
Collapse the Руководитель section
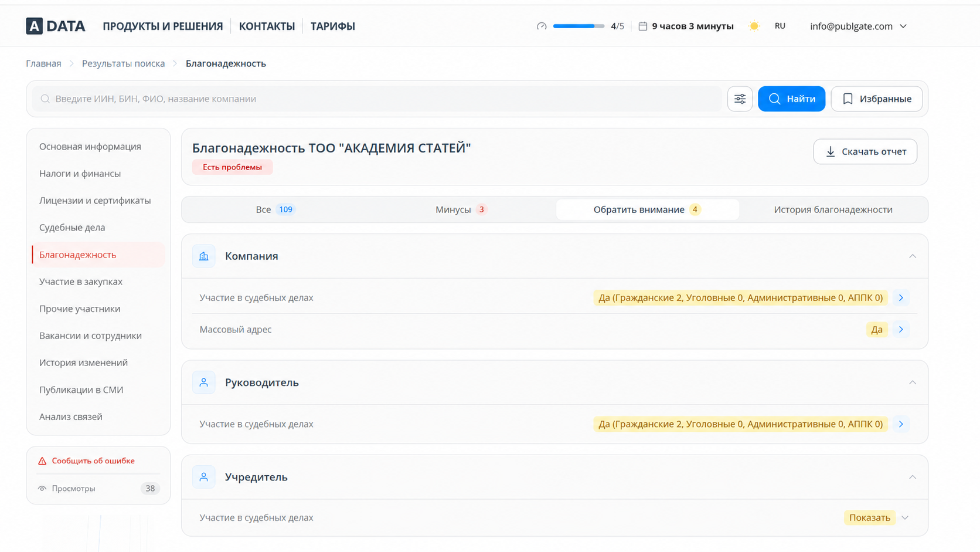tap(913, 382)
